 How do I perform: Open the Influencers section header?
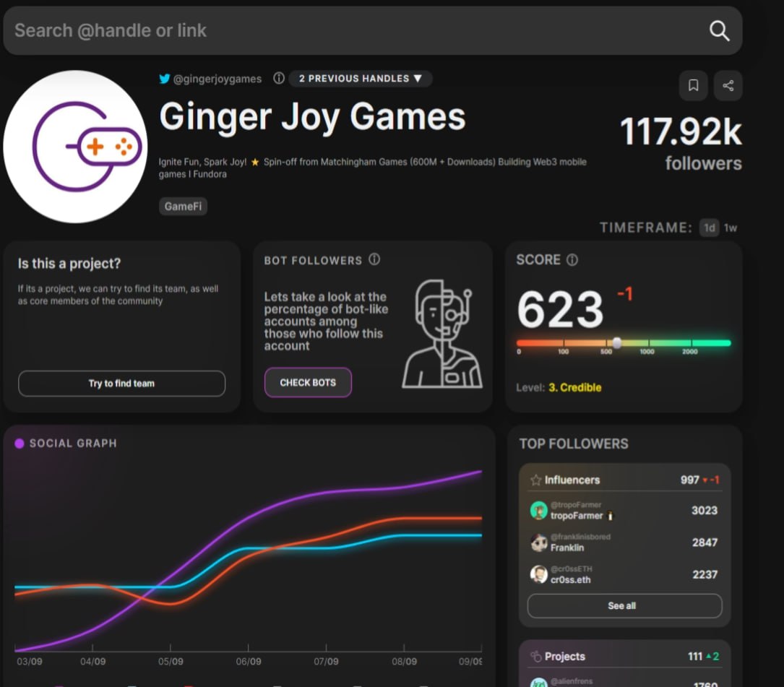pyautogui.click(x=624, y=480)
